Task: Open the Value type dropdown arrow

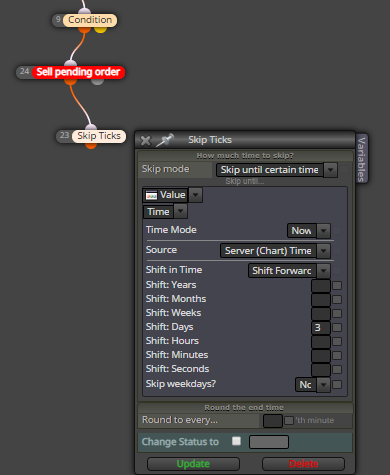Action: [196, 195]
